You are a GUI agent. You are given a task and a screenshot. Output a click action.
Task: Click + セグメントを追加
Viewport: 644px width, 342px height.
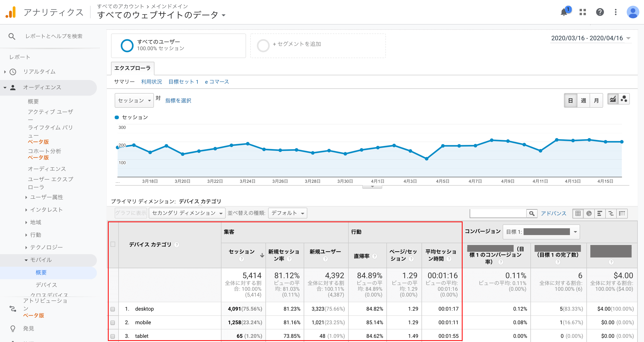pyautogui.click(x=297, y=44)
